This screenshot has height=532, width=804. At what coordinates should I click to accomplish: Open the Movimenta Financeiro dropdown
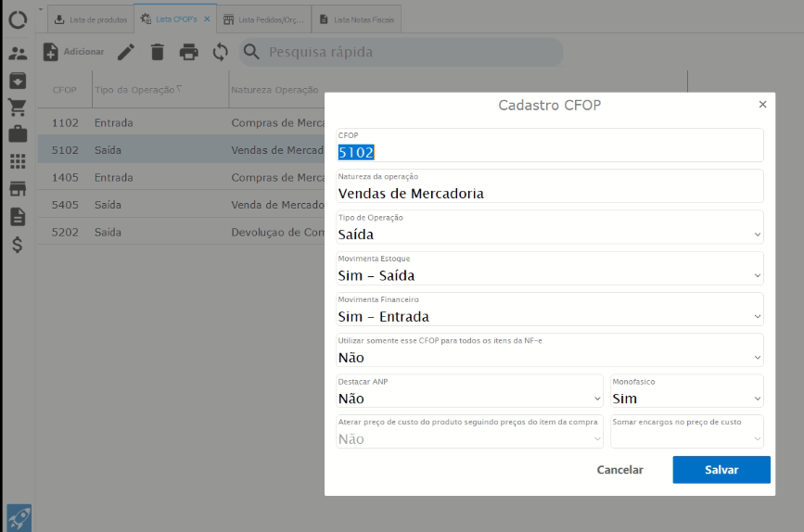550,316
